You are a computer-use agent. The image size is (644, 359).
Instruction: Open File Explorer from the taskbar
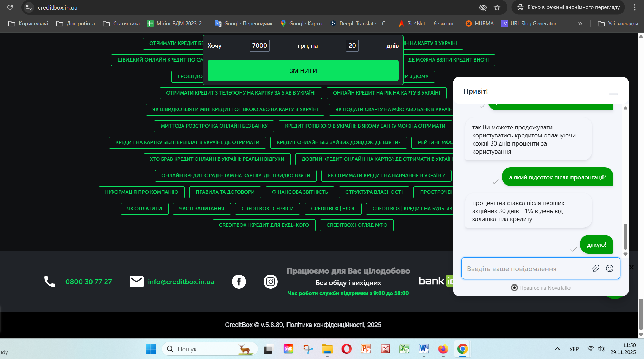click(x=327, y=349)
